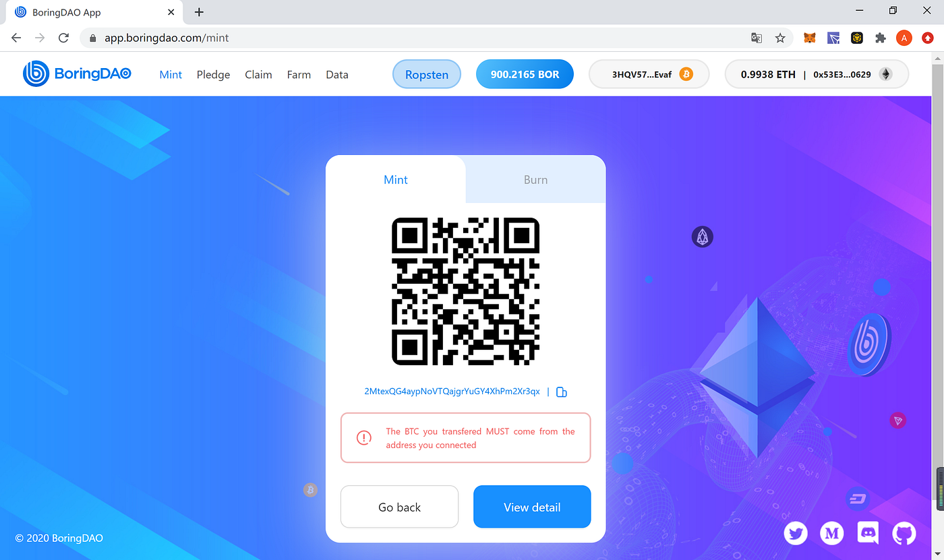
Task: Open the browser extensions puzzle icon
Action: click(880, 38)
